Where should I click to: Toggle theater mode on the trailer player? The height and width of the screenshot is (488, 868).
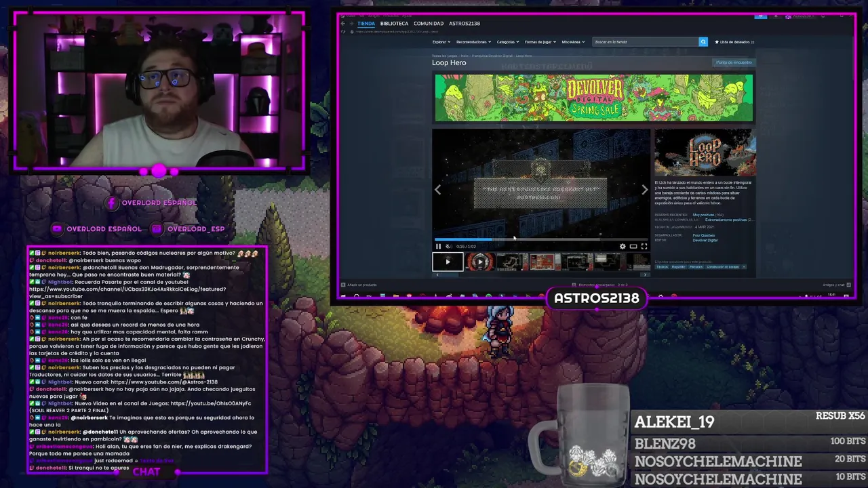(x=633, y=247)
